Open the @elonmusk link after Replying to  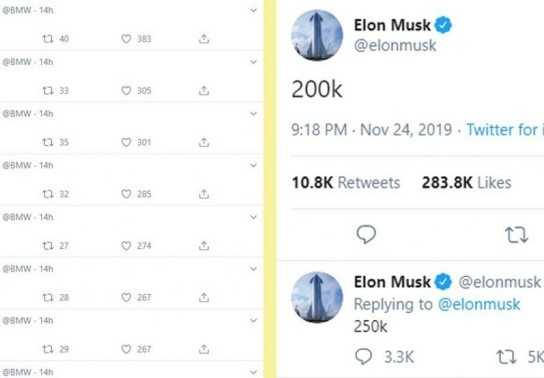coord(479,304)
